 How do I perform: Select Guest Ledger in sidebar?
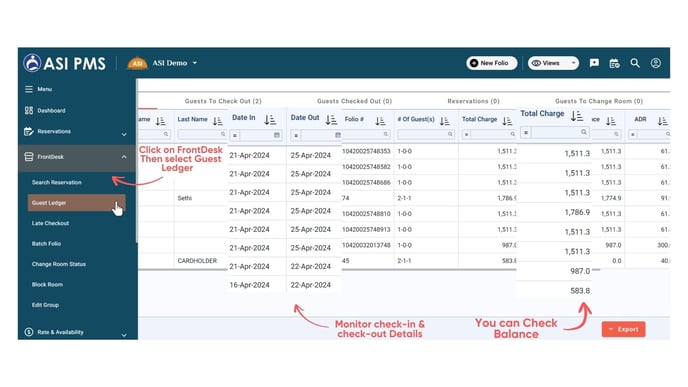coord(76,203)
